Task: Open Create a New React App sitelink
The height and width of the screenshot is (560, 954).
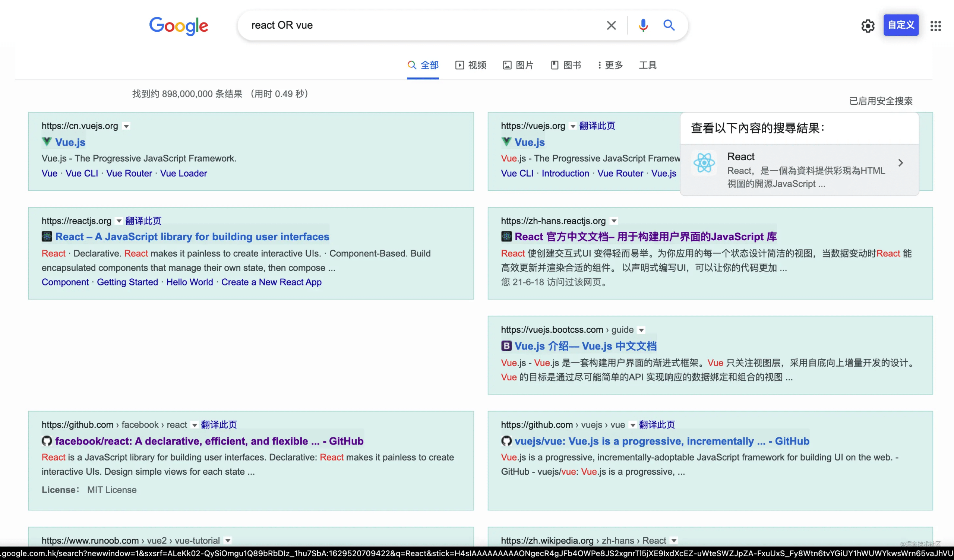Action: 271,282
